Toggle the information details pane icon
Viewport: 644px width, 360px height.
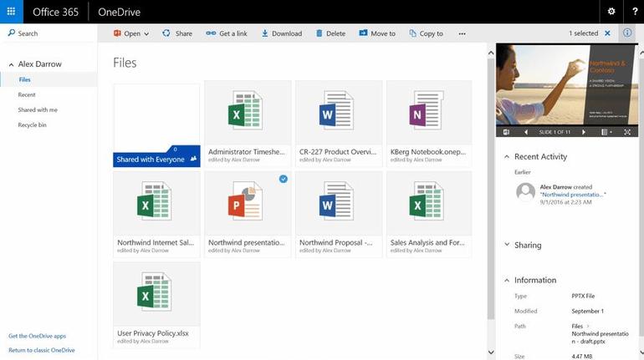[627, 33]
